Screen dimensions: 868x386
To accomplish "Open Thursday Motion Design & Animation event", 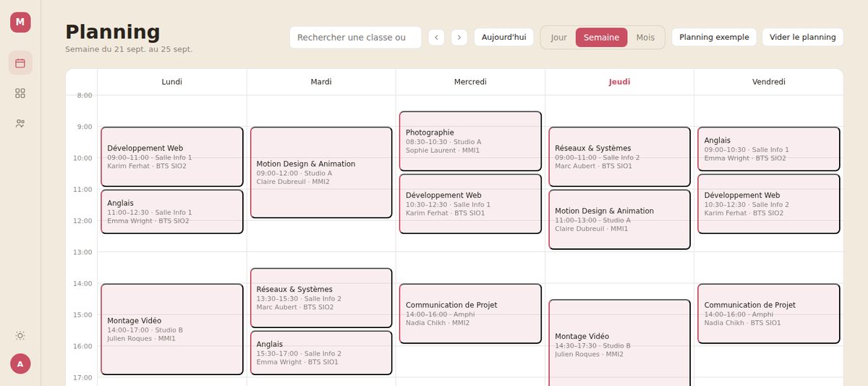I will click(619, 219).
